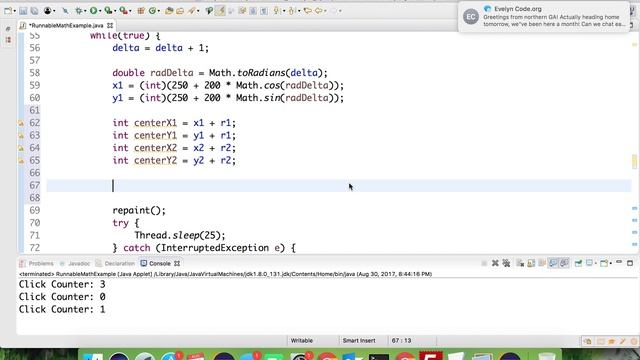Select the RunnableMathExample.java editor tab
Viewport: 640px width, 360px height.
[66, 25]
